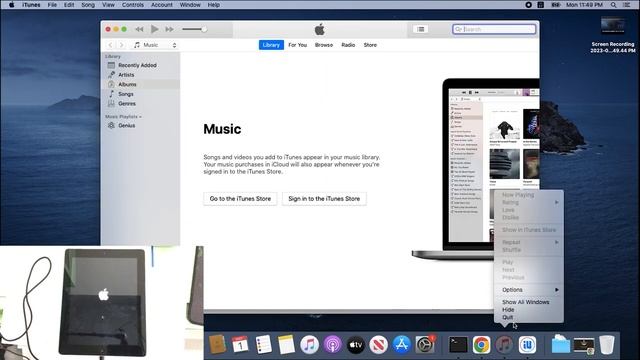Open the Repeat submenu arrow

[x=557, y=242]
